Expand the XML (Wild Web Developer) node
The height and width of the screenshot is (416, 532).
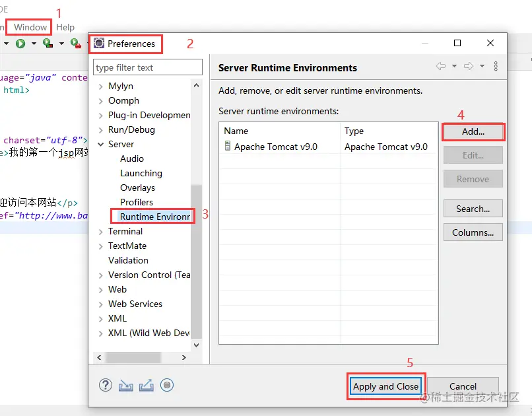(100, 334)
